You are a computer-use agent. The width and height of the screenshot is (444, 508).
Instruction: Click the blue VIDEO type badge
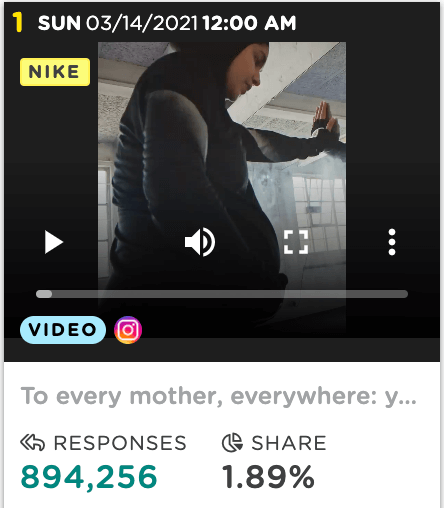(63, 330)
